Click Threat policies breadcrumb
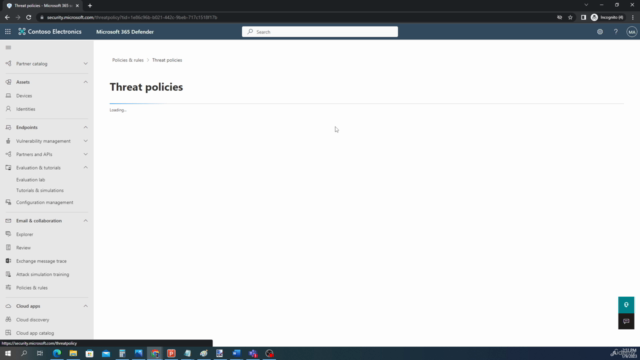The image size is (640, 360). click(x=167, y=60)
